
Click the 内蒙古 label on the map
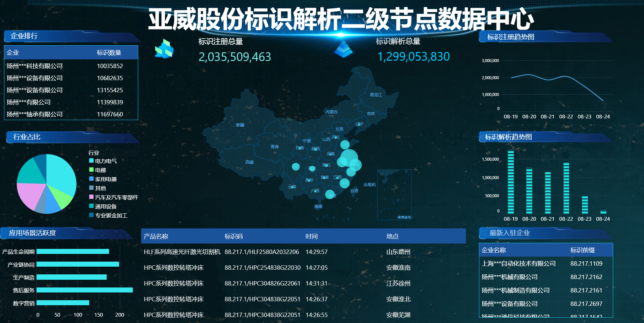[x=331, y=112]
